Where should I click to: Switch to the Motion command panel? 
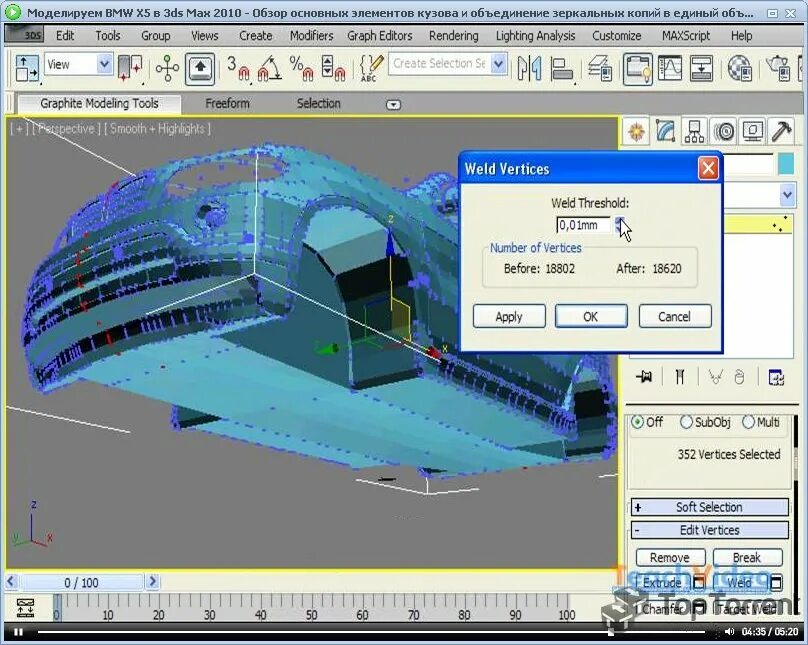pyautogui.click(x=724, y=132)
